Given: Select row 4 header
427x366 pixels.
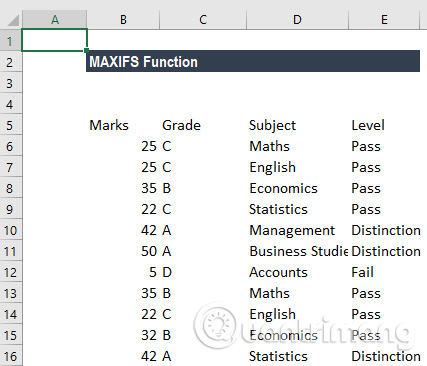Looking at the screenshot, I should (x=11, y=104).
